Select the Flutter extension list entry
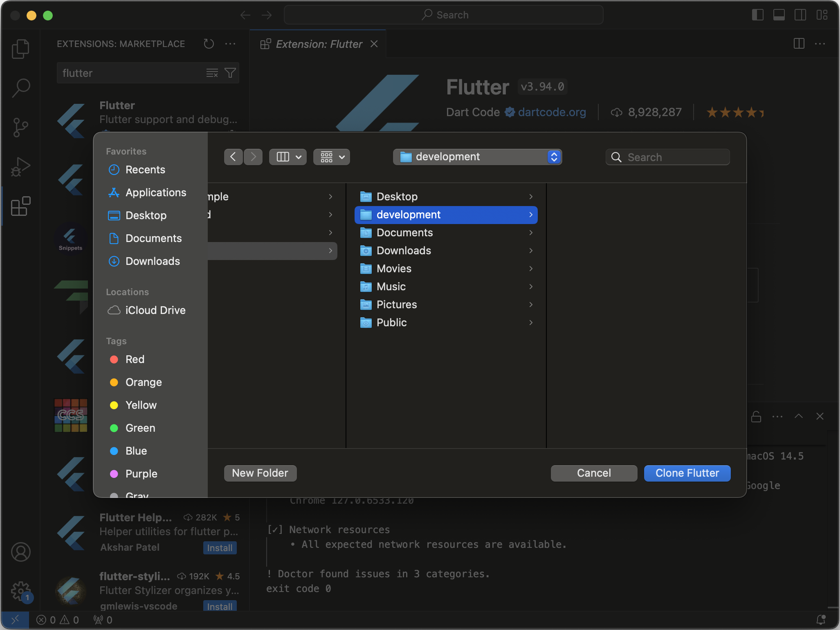Image resolution: width=840 pixels, height=630 pixels. point(145,114)
